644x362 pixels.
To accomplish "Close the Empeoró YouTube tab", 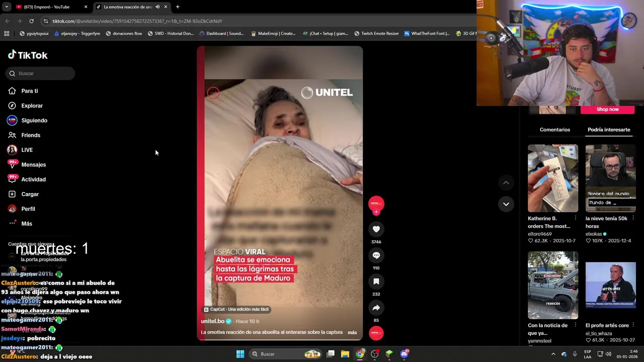I will [86, 7].
